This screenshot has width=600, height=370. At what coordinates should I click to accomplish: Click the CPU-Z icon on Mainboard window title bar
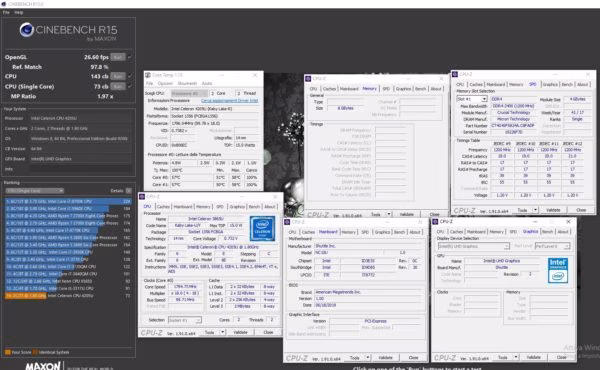point(288,222)
